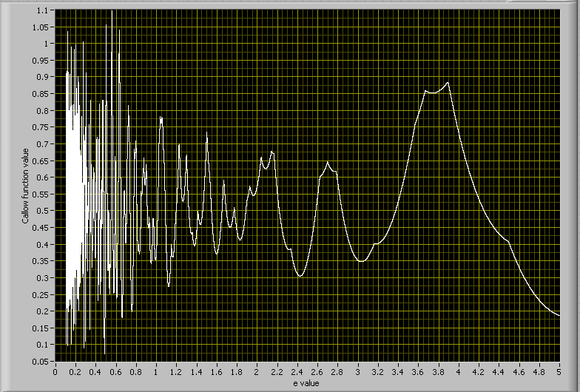This screenshot has height=392, width=580.
Task: Select the x-axis minimum tick value 0
Action: (x=55, y=372)
